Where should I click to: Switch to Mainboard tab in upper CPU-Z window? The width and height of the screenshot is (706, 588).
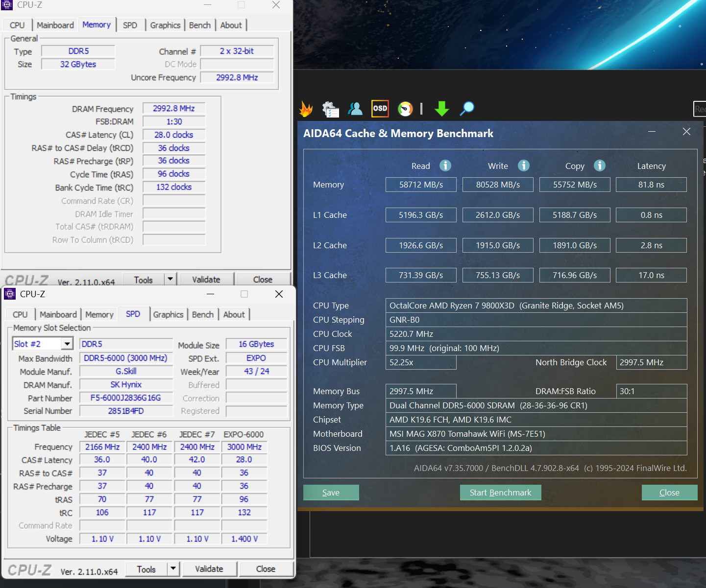pos(55,25)
